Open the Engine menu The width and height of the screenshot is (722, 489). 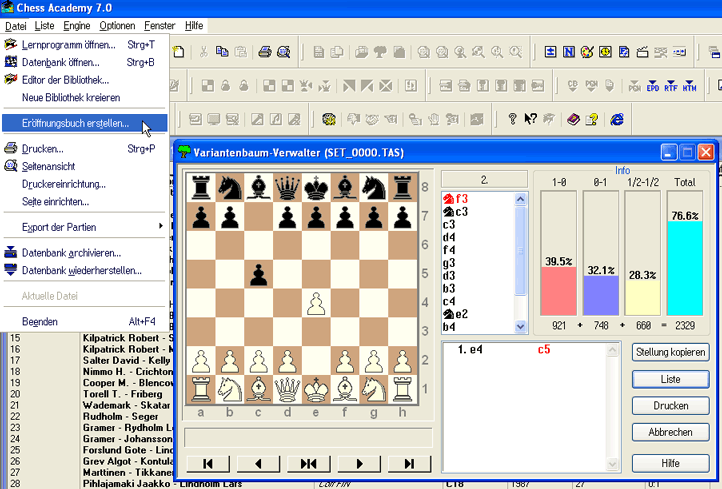[76, 26]
